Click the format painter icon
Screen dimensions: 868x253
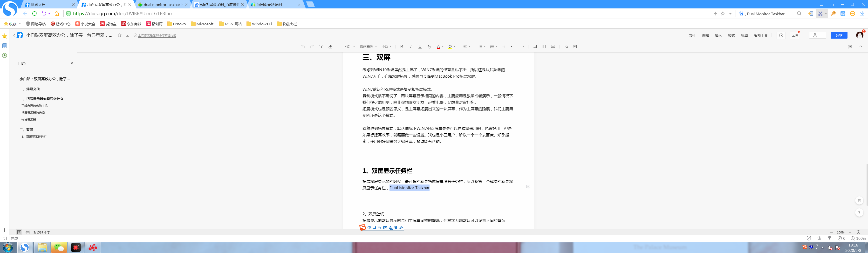coord(321,47)
